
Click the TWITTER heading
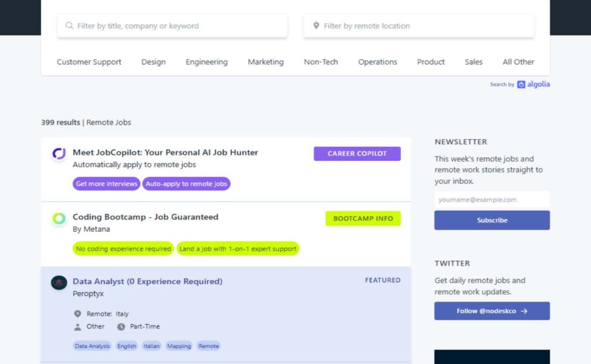(452, 264)
